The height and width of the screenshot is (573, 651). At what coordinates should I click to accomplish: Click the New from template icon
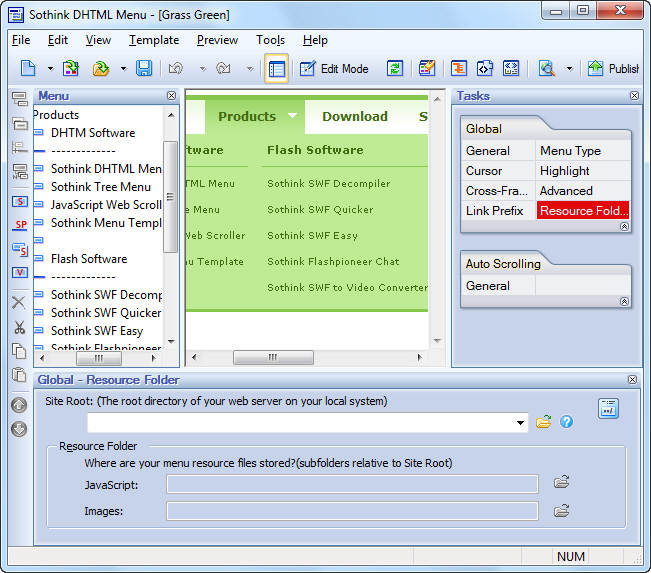(71, 68)
